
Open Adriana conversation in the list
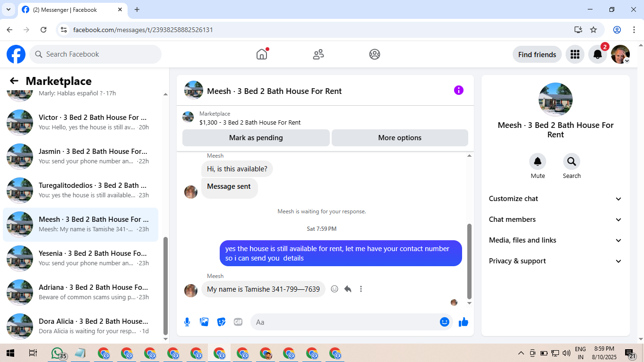81,292
